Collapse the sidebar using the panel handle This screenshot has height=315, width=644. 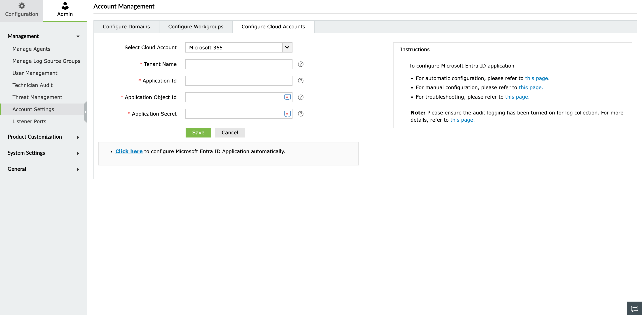point(85,112)
